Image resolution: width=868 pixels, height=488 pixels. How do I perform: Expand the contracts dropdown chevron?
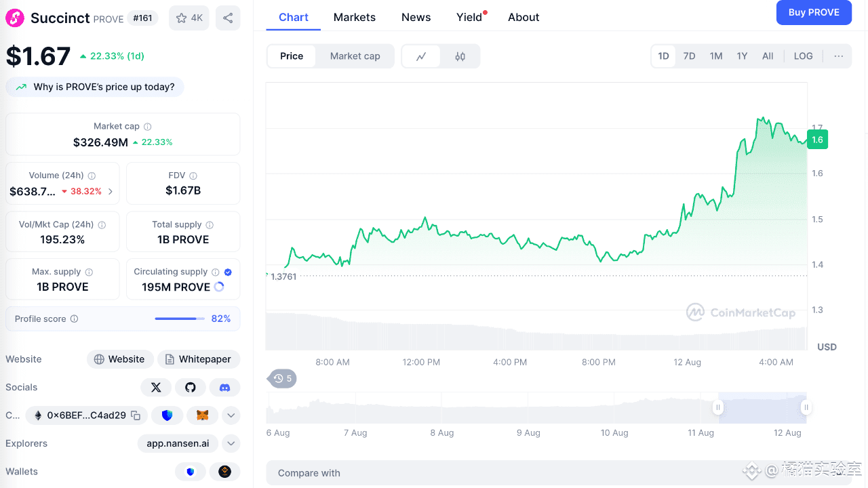[x=231, y=415]
